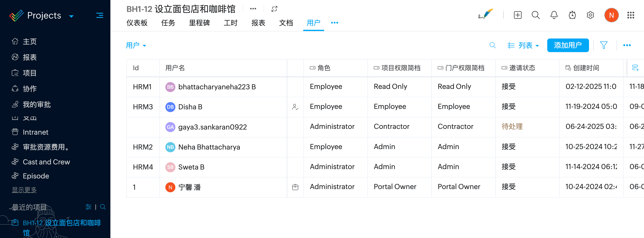Click the recent projects settings sliders icon

(x=88, y=207)
